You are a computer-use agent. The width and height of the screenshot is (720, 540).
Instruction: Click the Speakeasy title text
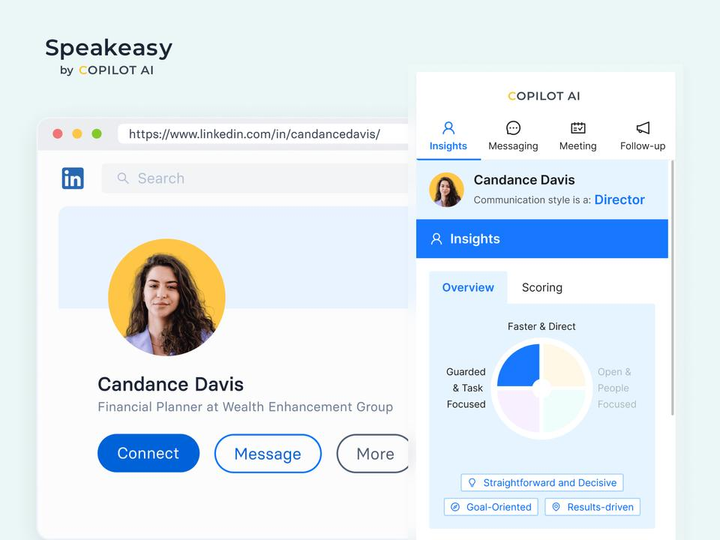109,48
